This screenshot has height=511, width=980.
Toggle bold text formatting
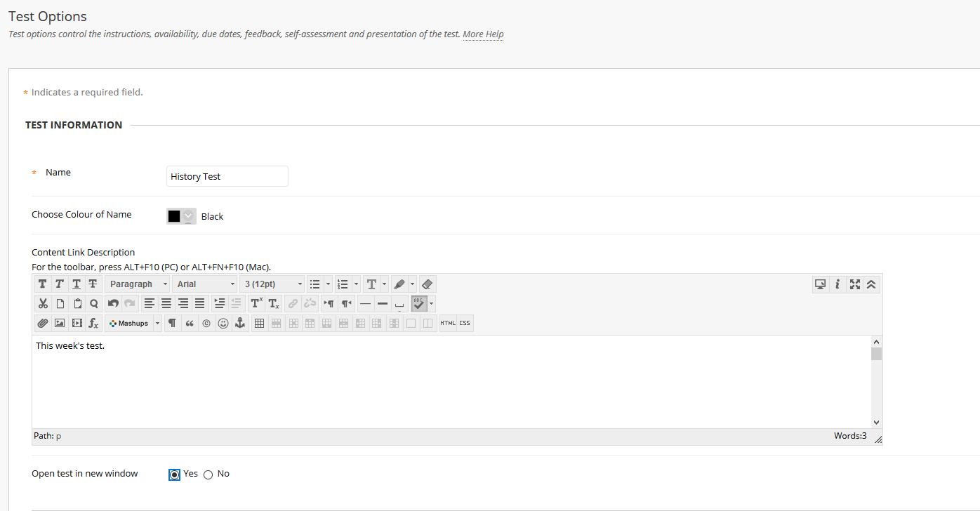[x=43, y=284]
